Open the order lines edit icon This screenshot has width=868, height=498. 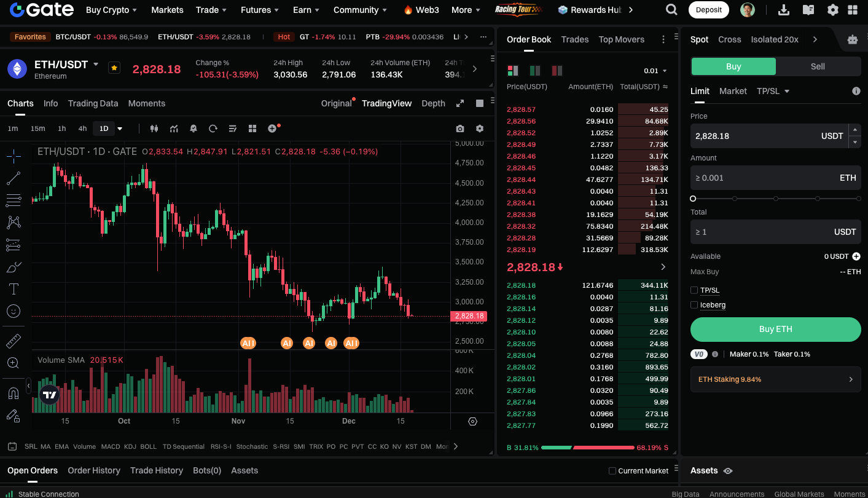(233, 128)
